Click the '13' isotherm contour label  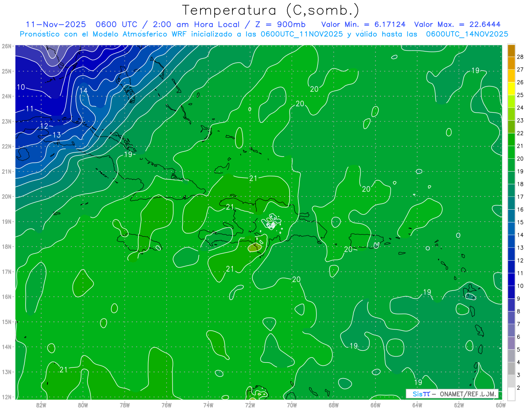[x=57, y=135]
